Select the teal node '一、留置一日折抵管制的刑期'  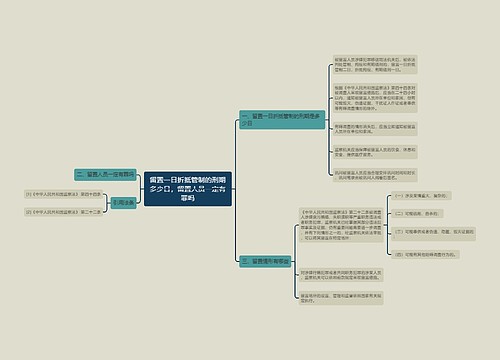click(282, 120)
